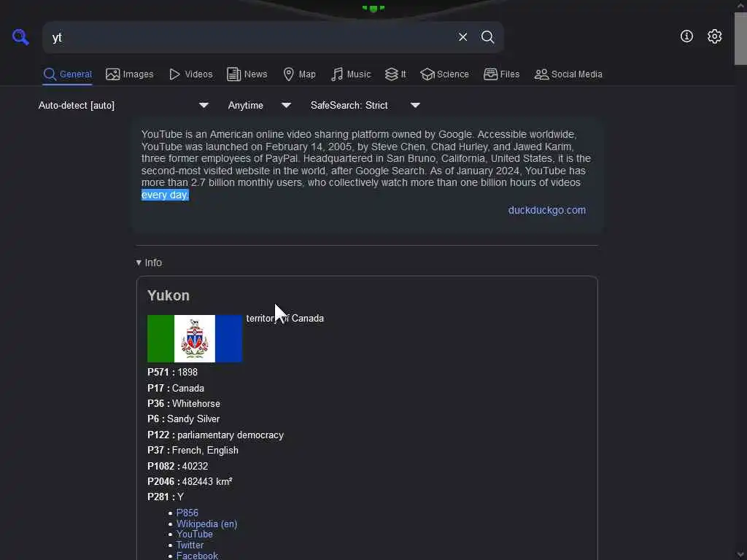Open the Twitter link in Yukon infobox
The image size is (747, 560).
coord(190,545)
